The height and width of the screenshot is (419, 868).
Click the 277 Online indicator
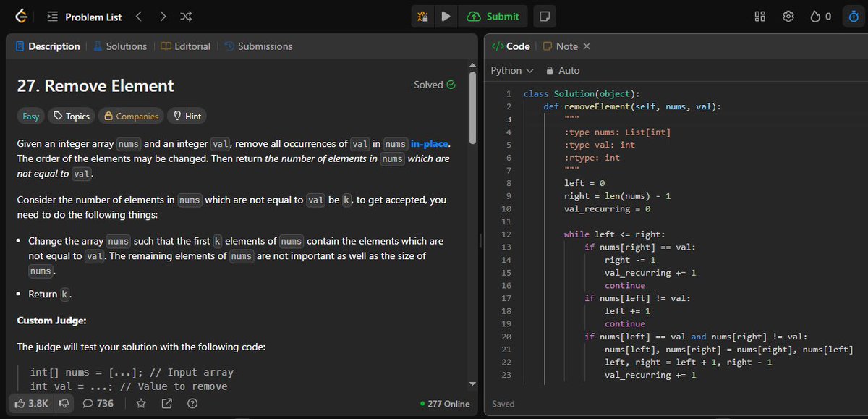pos(444,404)
